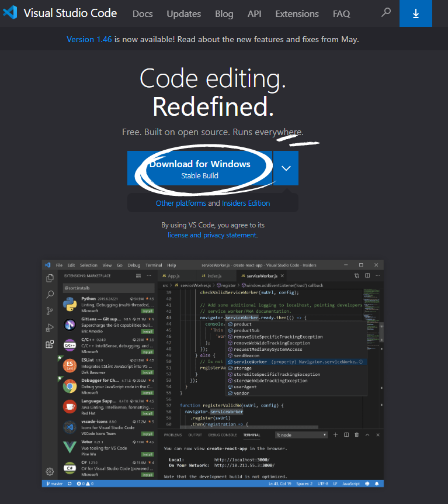Open Search icon in the activity bar
This screenshot has height=504, width=448.
50,295
